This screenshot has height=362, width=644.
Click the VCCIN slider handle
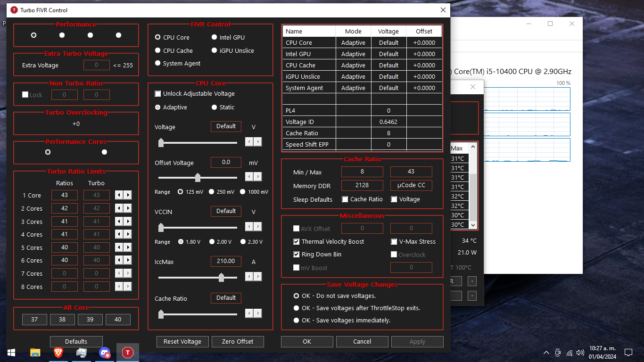point(161,227)
